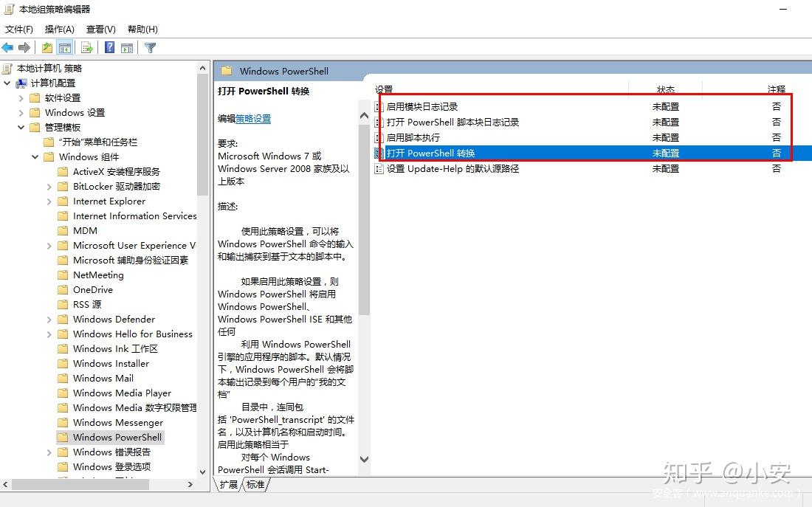The height and width of the screenshot is (507, 812).
Task: Collapse the 计算机配置 node
Action: (7, 83)
